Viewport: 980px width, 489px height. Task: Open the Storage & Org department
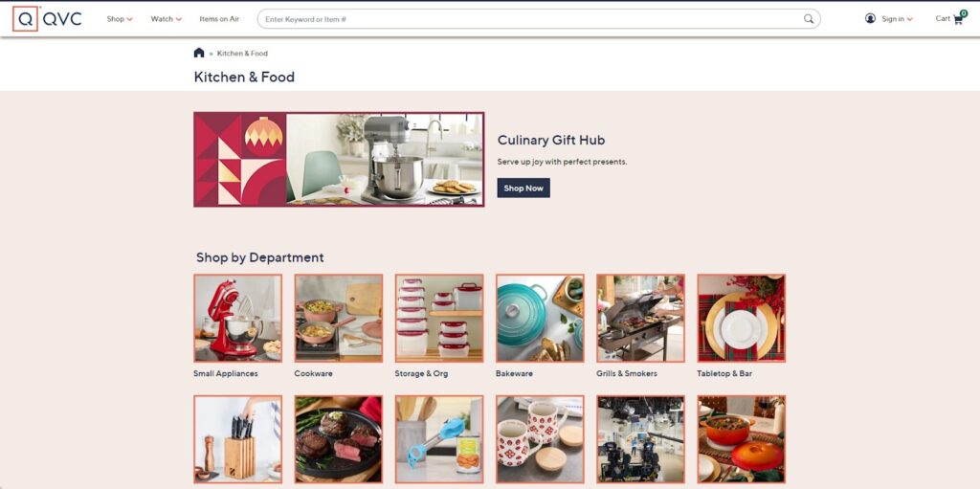click(439, 319)
